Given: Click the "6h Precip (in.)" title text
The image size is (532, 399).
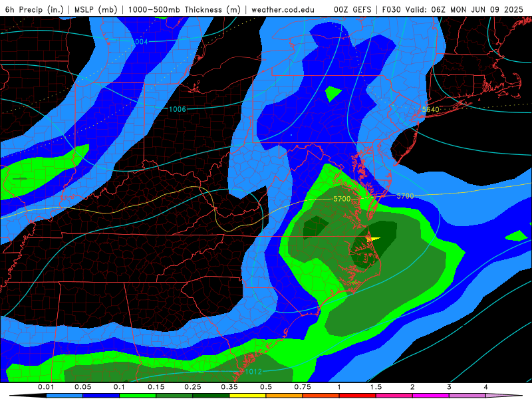Looking at the screenshot, I should [35, 9].
